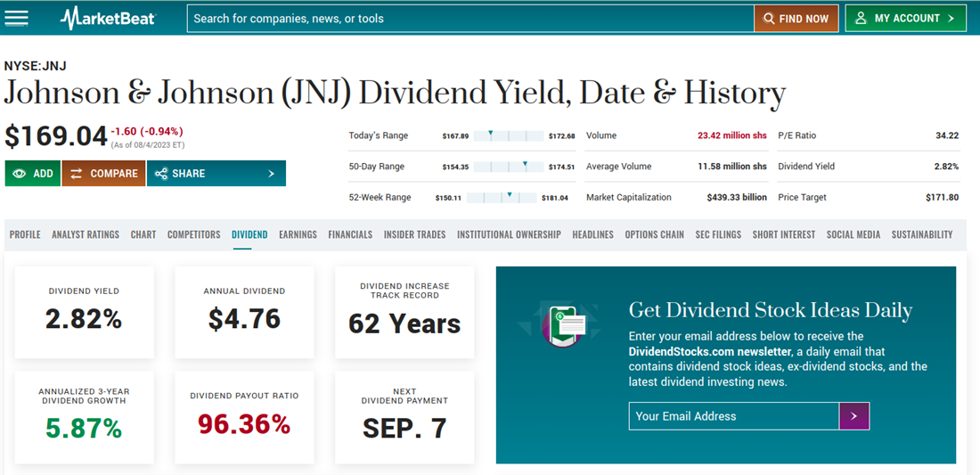Click the 62 Years track record card
The image size is (980, 475).
coord(404,313)
